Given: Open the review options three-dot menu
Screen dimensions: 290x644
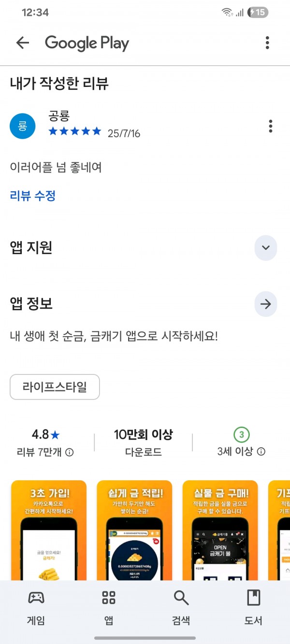Looking at the screenshot, I should point(270,126).
